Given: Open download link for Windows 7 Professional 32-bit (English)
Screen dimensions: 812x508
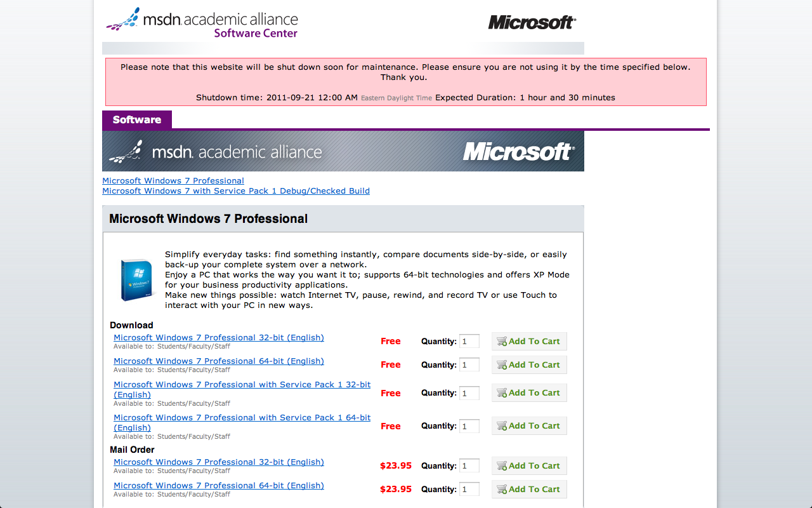Looking at the screenshot, I should [x=219, y=338].
